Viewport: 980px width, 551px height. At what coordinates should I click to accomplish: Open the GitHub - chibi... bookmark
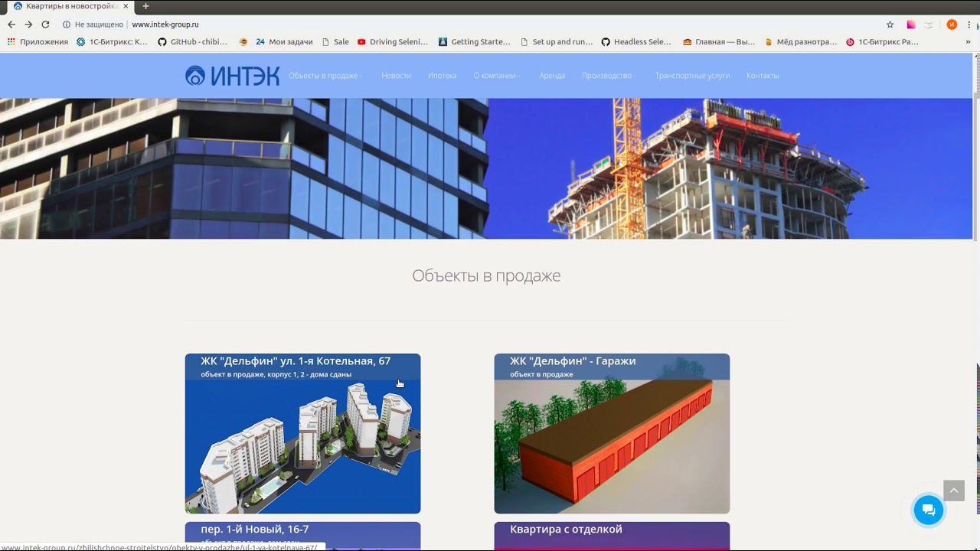point(192,42)
